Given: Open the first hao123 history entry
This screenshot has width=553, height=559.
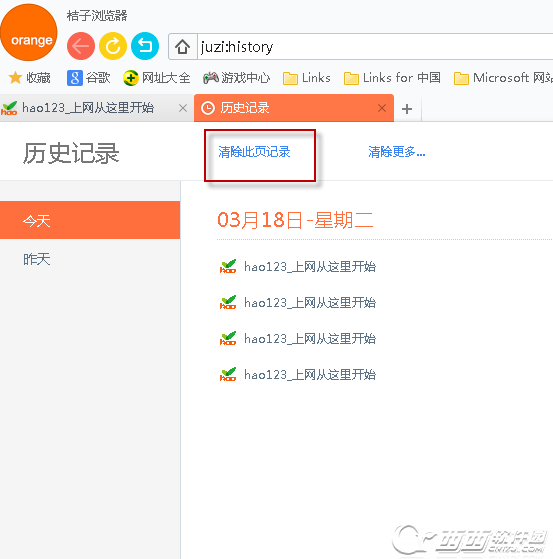Looking at the screenshot, I should 298,267.
